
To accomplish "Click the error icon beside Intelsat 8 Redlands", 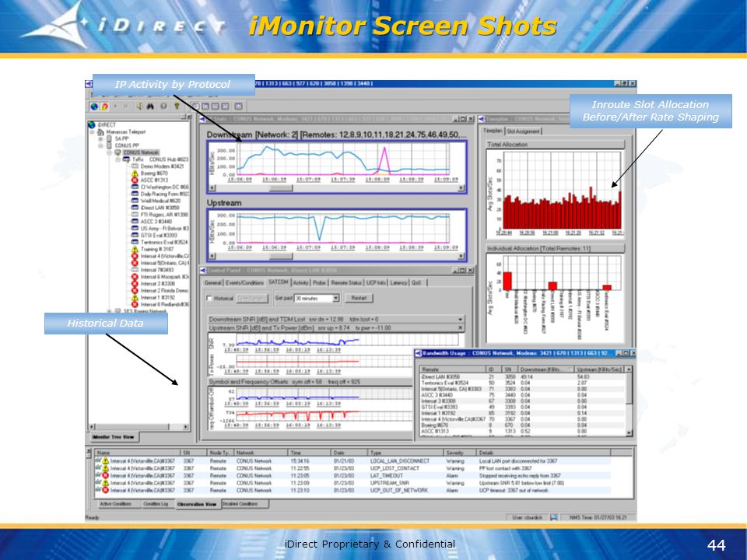I will pyautogui.click(x=135, y=304).
